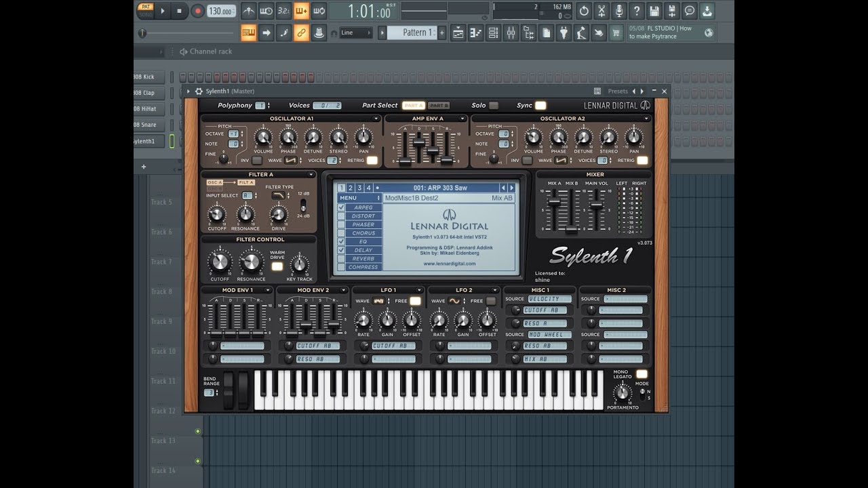Open the Sylenth1 gear options icon

pos(199,91)
